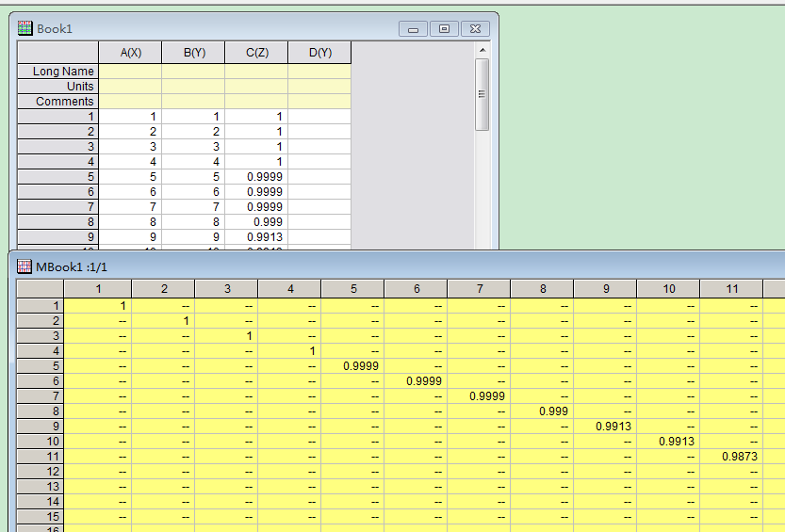Click matrix value 0.999 in row 8
Viewport: 785px width, 532px height.
[x=542, y=411]
